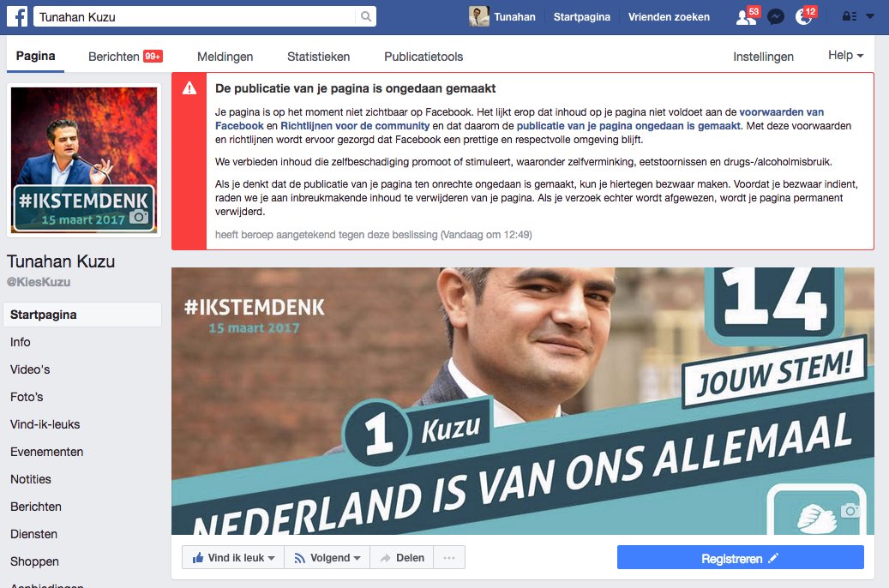Select Foto's in the left sidebar

(27, 397)
